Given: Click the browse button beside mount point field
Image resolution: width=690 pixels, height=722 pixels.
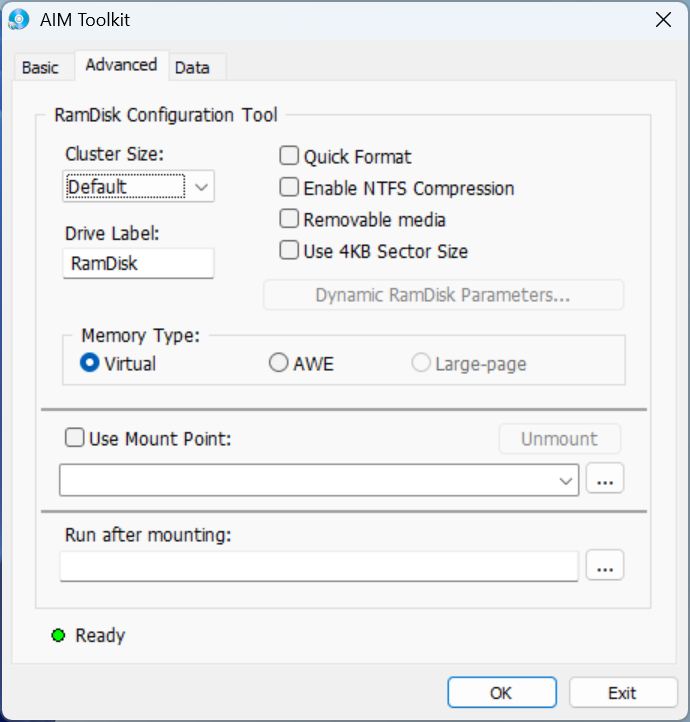Looking at the screenshot, I should coord(604,480).
